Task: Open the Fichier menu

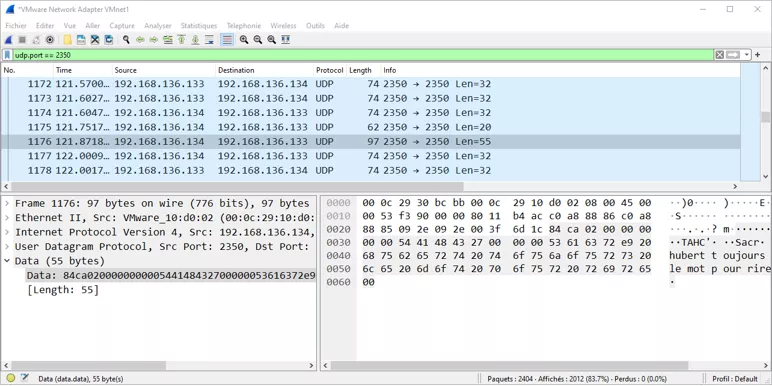Action: click(16, 26)
